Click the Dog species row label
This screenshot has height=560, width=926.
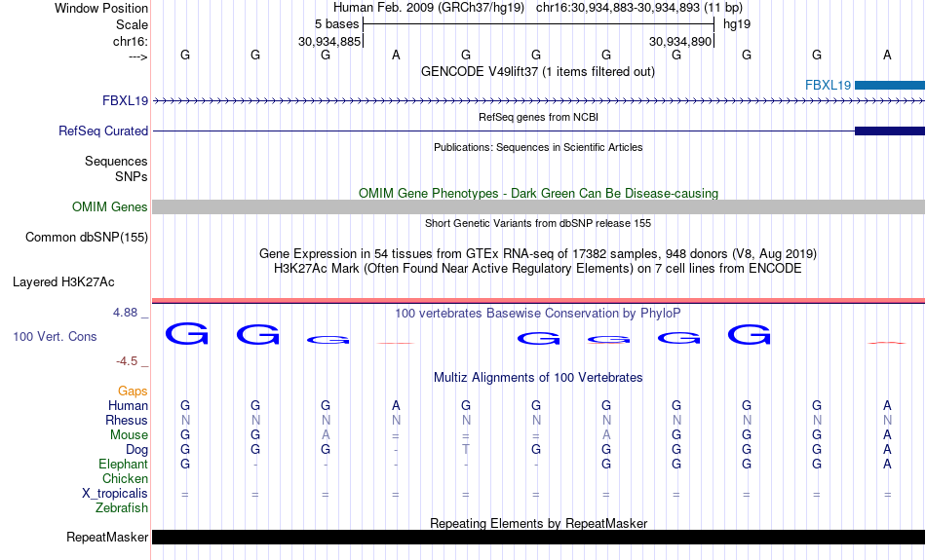(x=136, y=450)
